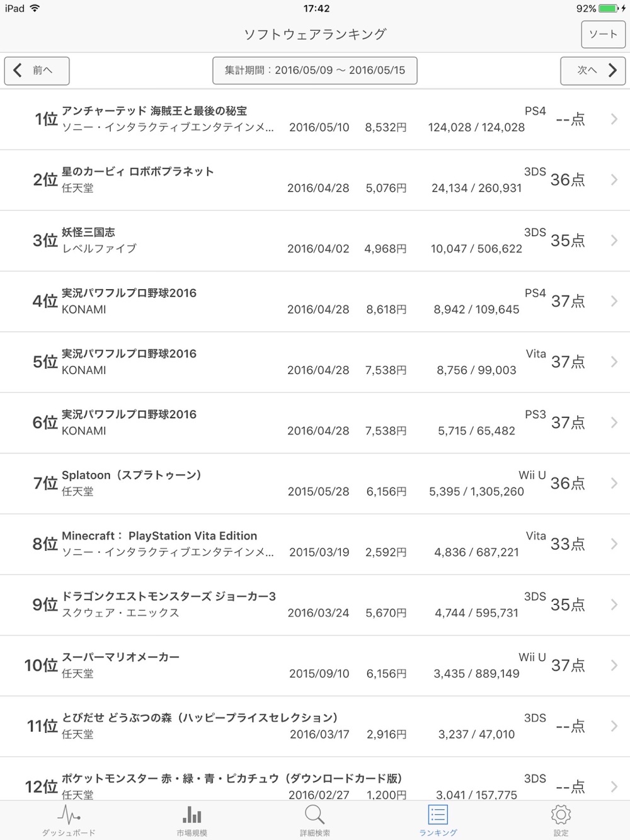Open the 集計期間 date range selector

pyautogui.click(x=315, y=71)
